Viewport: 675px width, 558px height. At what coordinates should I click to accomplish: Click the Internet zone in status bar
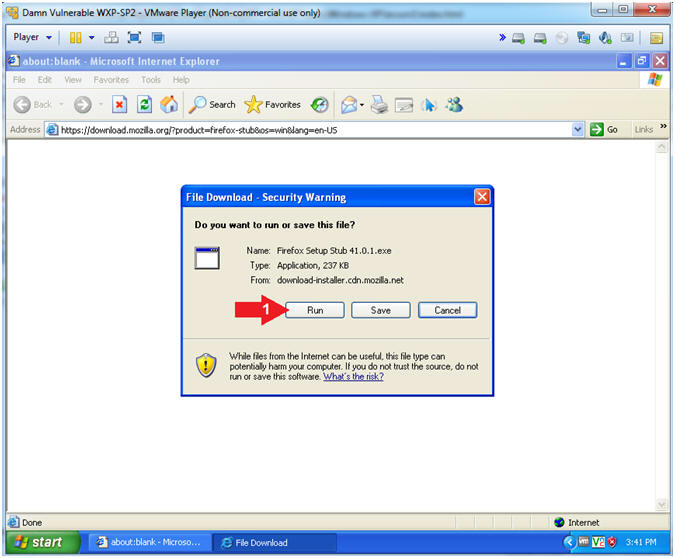pyautogui.click(x=577, y=522)
